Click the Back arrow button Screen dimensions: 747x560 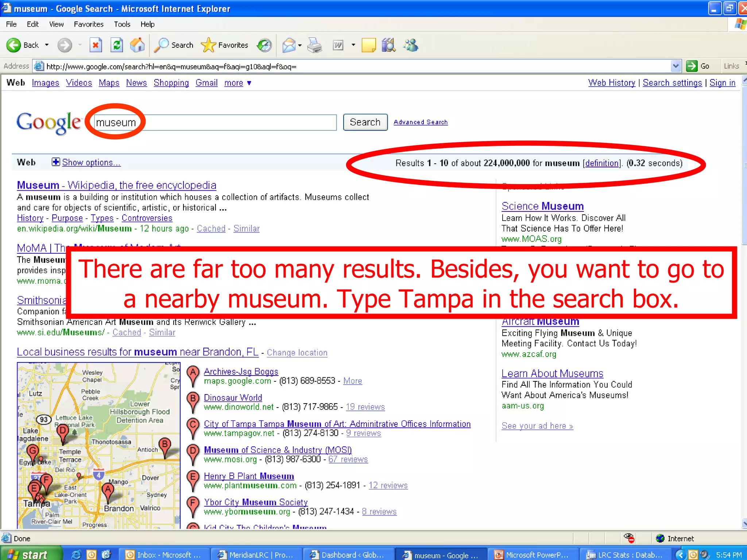(14, 45)
